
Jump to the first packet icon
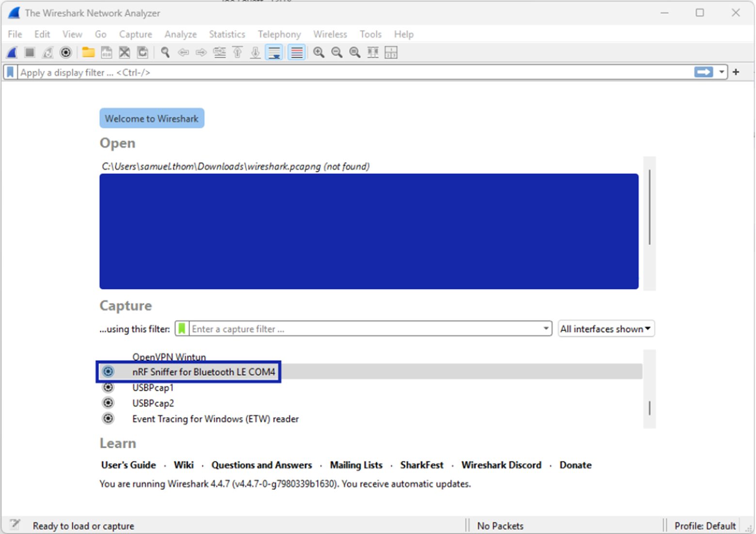pyautogui.click(x=238, y=52)
